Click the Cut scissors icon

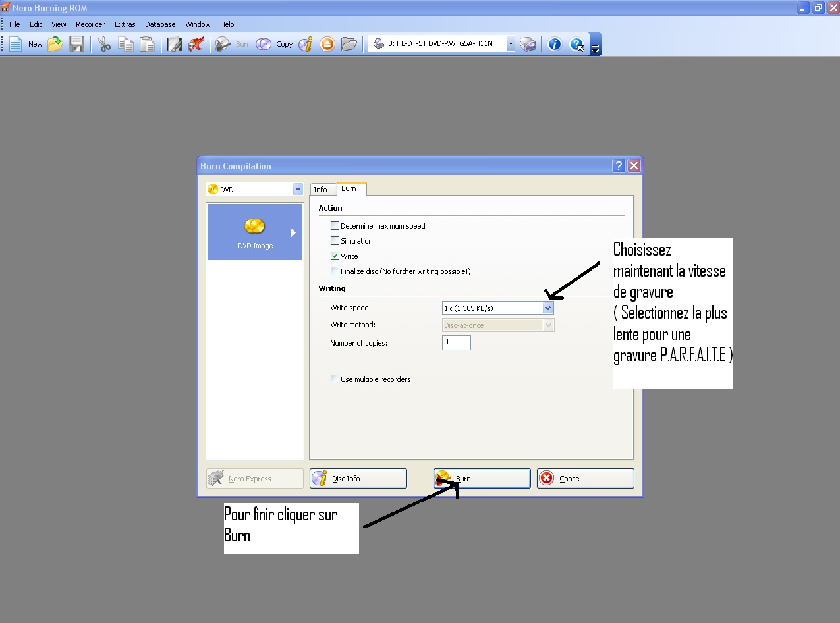click(104, 44)
